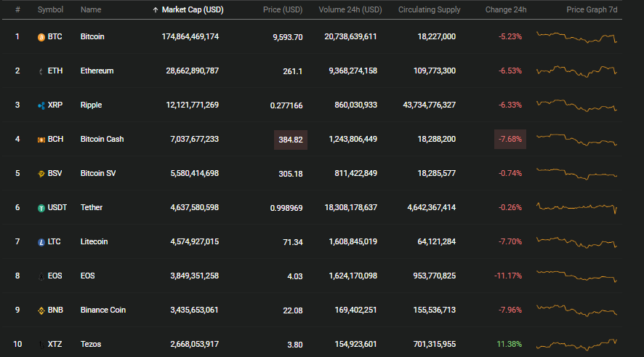Screen dimensions: 644x357
Task: Click the Bitcoin Cash BCH icon
Action: coord(41,140)
